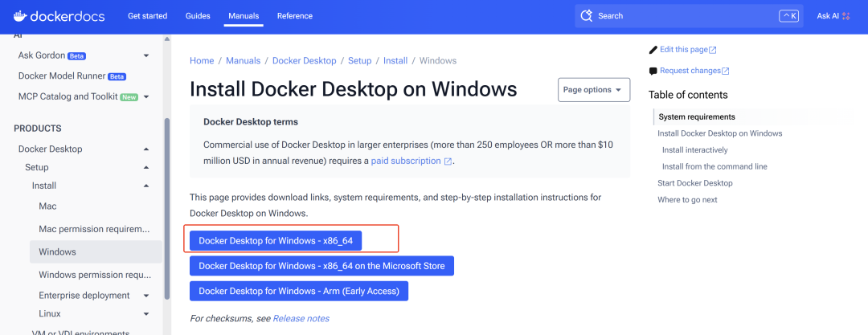Collapse the Setup sidebar section

(146, 167)
